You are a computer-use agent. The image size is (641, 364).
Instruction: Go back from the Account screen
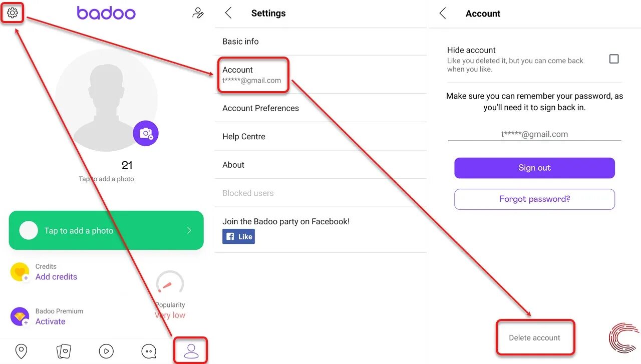(x=443, y=13)
